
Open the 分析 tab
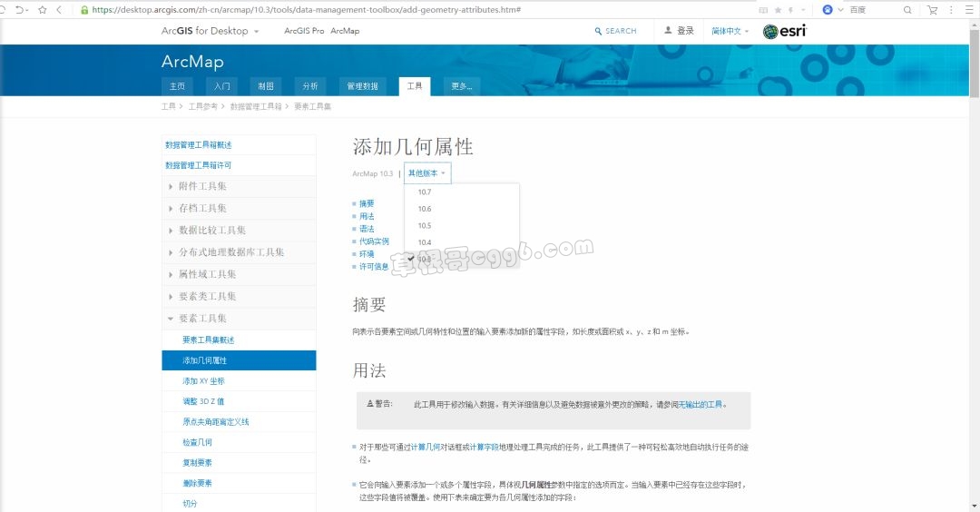[310, 86]
